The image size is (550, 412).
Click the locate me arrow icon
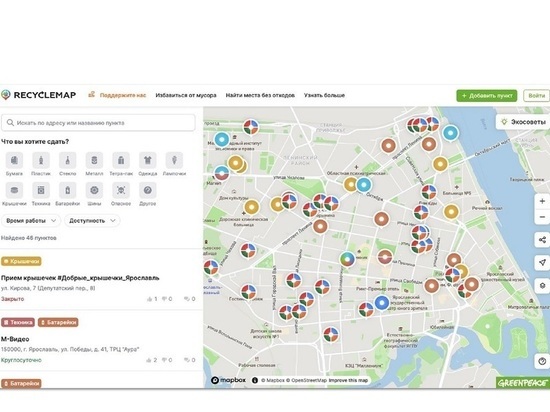click(542, 262)
